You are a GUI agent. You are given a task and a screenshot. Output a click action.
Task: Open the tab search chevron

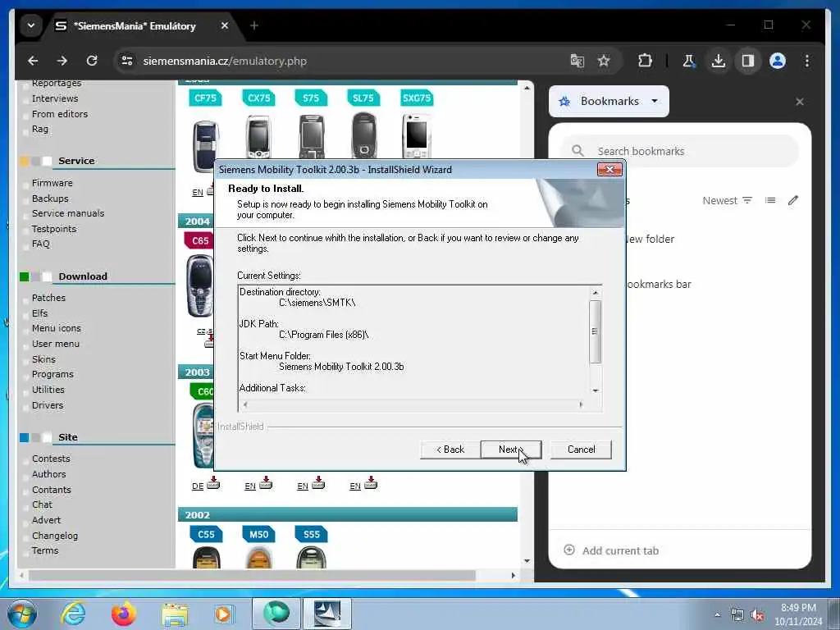click(x=31, y=25)
